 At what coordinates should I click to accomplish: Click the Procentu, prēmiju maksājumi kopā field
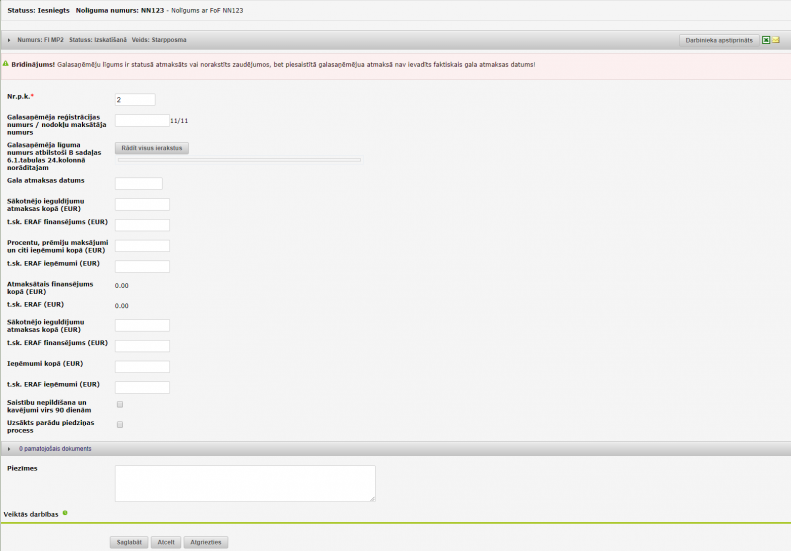(142, 246)
